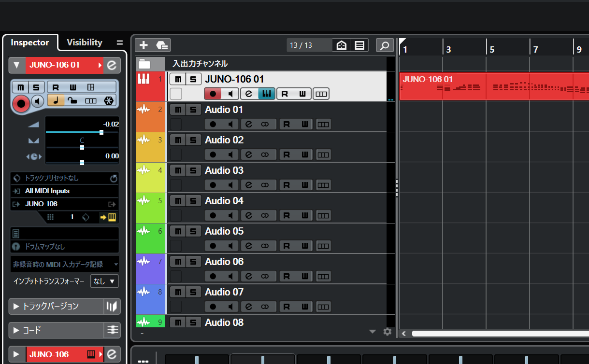Click reload track preset icon
This screenshot has height=364, width=589.
pos(114,179)
